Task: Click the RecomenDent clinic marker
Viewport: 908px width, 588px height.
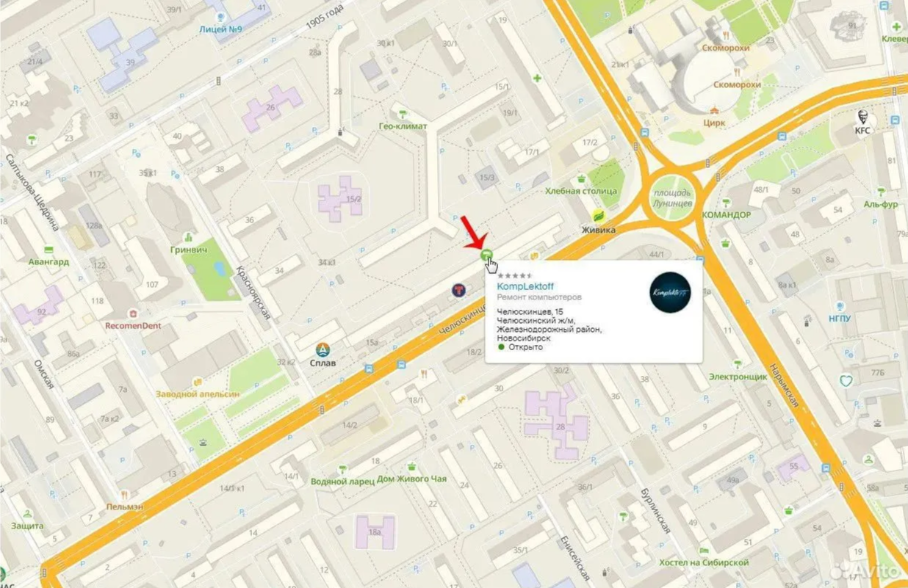Action: point(133,313)
